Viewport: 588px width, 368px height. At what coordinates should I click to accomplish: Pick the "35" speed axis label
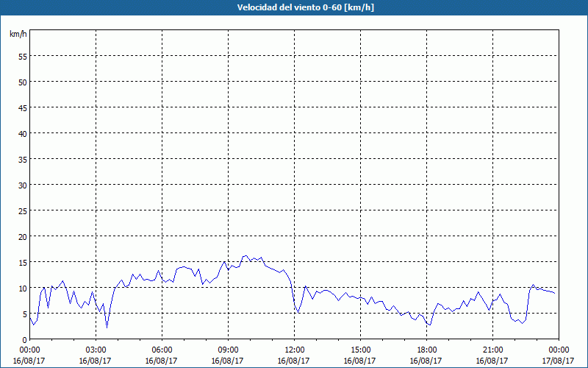(23, 159)
